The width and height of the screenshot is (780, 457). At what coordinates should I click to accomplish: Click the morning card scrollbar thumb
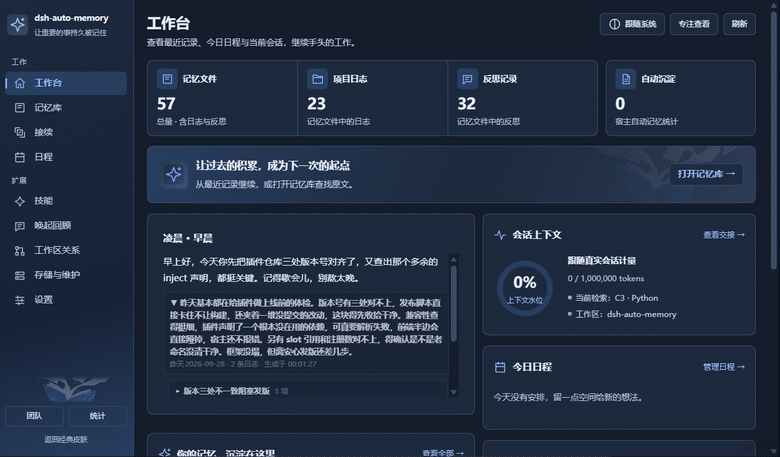[x=453, y=303]
